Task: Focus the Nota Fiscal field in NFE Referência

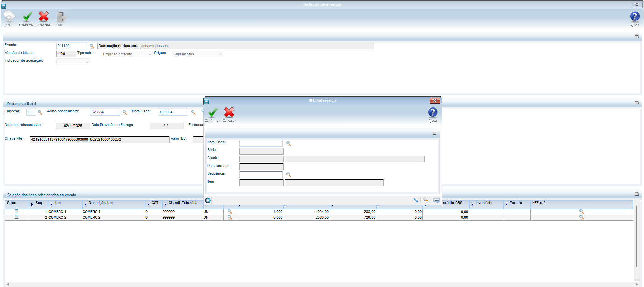Action: coord(261,143)
